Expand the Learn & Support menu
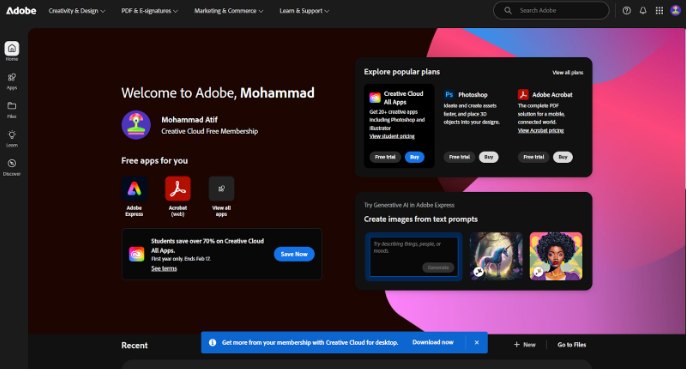The image size is (687, 369). [304, 11]
